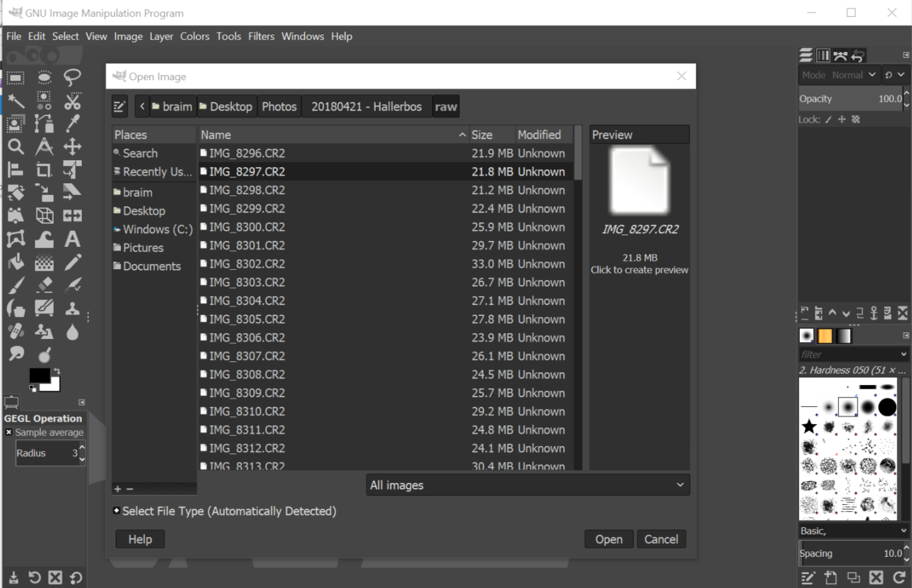The height and width of the screenshot is (588, 912).
Task: Go to the Photos path folder
Action: tap(279, 106)
